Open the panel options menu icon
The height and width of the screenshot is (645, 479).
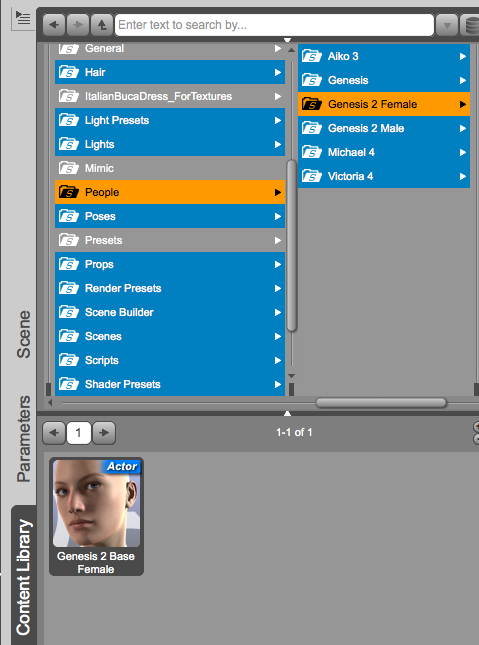pyautogui.click(x=23, y=18)
